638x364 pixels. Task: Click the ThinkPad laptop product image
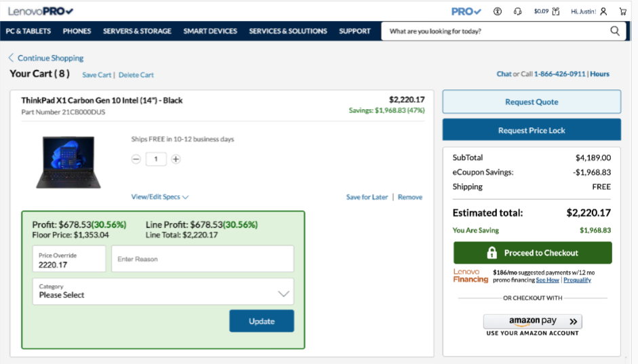tap(68, 162)
